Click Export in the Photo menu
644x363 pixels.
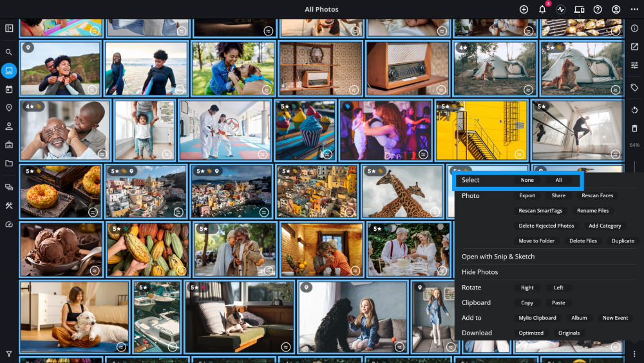527,195
